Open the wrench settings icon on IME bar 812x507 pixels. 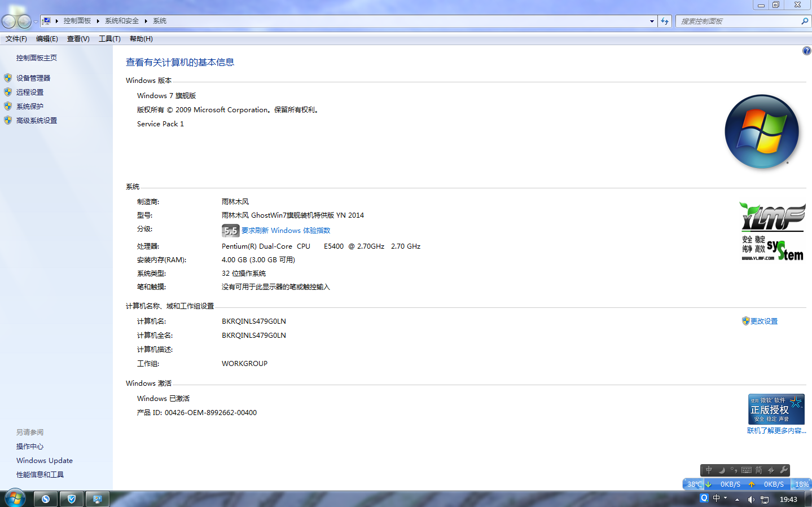[784, 470]
